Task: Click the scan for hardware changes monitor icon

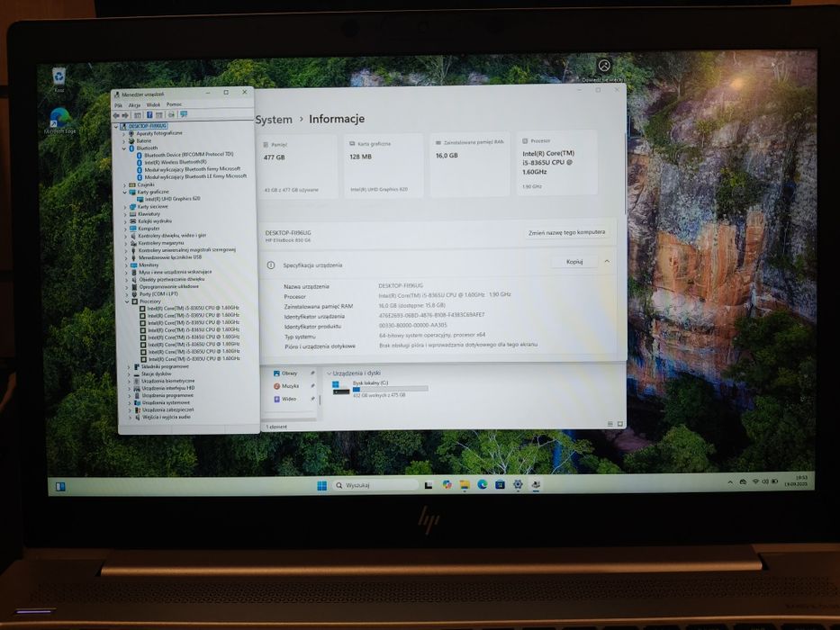Action: click(x=184, y=114)
